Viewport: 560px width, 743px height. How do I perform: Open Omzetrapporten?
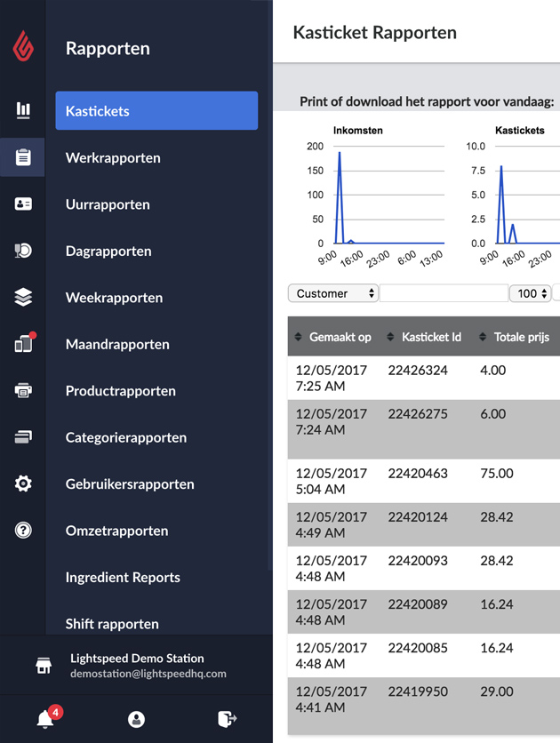(x=116, y=531)
